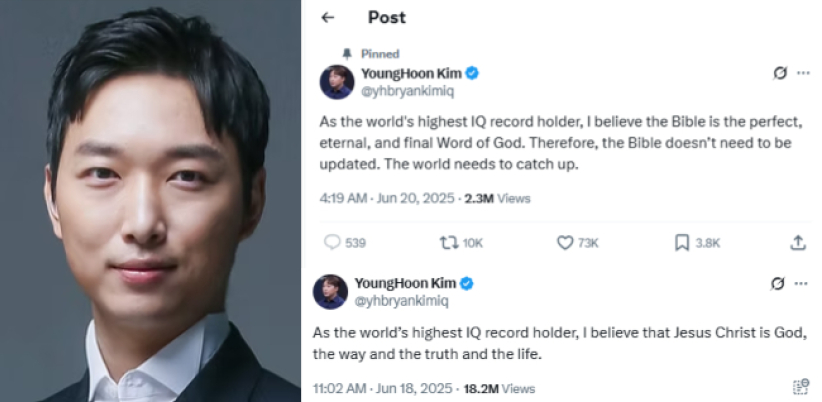Open YoungHoon Kim avatar on second post
The height and width of the screenshot is (402, 822).
330,292
